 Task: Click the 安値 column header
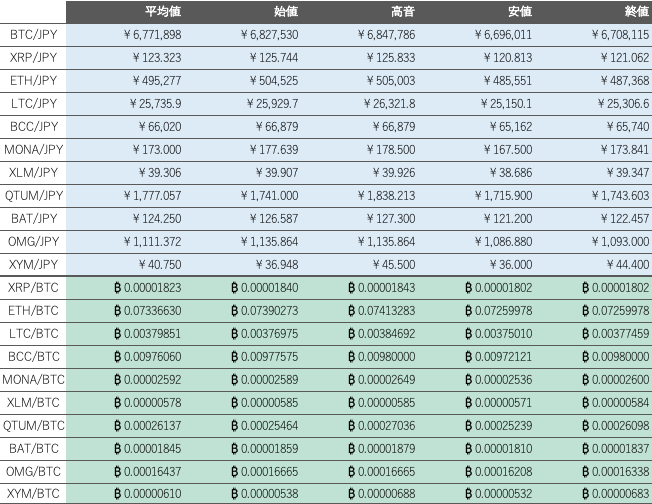coord(520,11)
